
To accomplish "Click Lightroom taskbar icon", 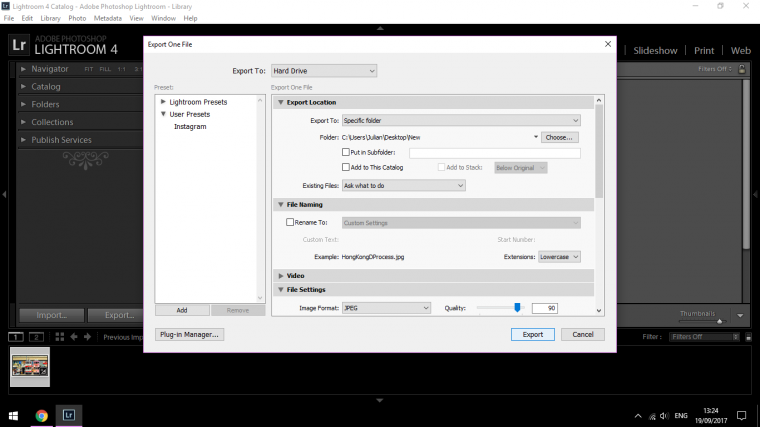I will coord(68,415).
